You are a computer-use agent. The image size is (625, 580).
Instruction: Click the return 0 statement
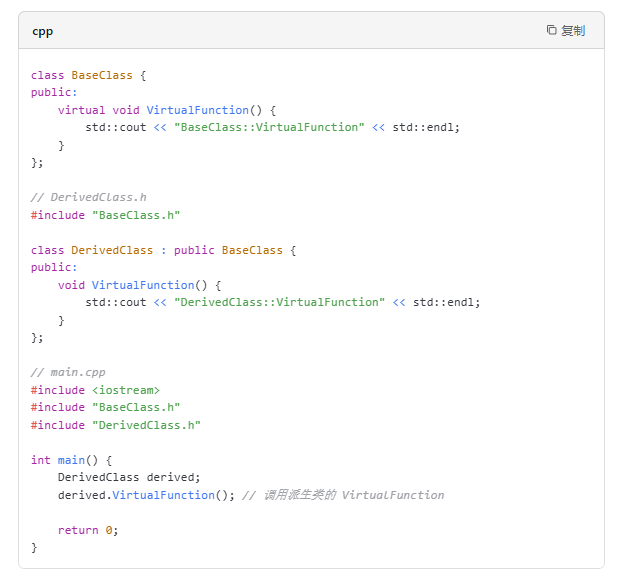88,530
